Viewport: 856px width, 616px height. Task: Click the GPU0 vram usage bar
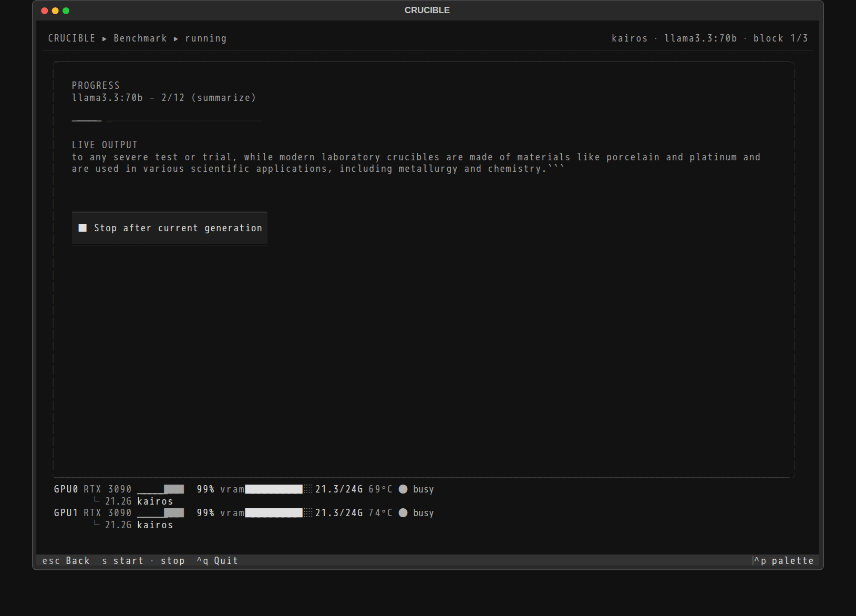pyautogui.click(x=279, y=489)
